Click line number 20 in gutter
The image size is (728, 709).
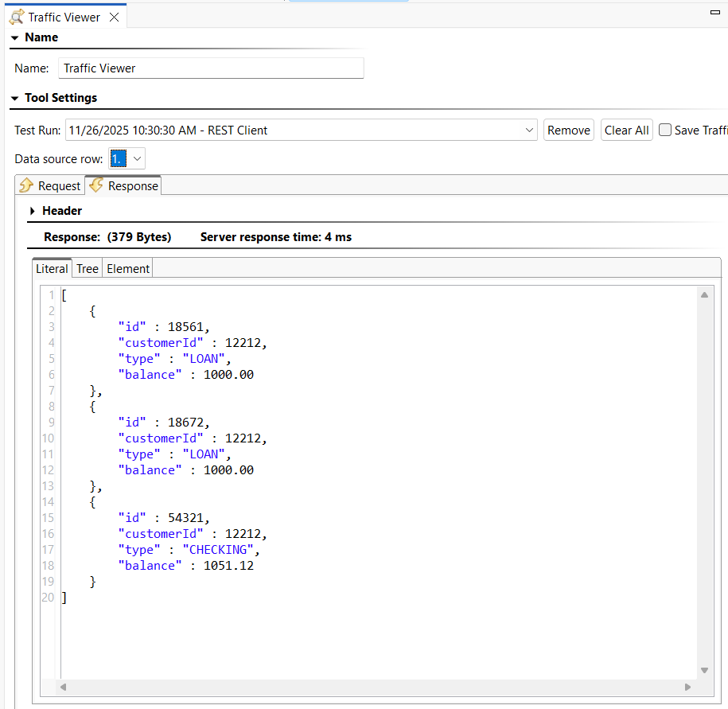(x=48, y=598)
